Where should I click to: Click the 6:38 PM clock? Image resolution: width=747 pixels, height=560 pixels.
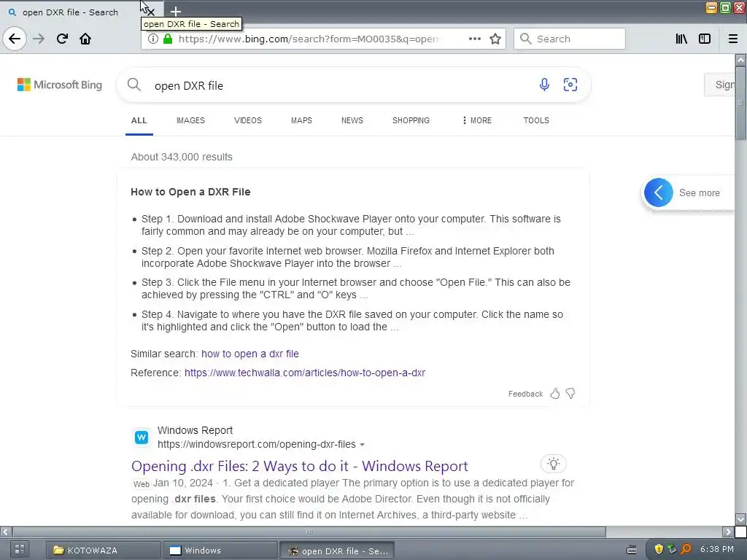pos(717,549)
